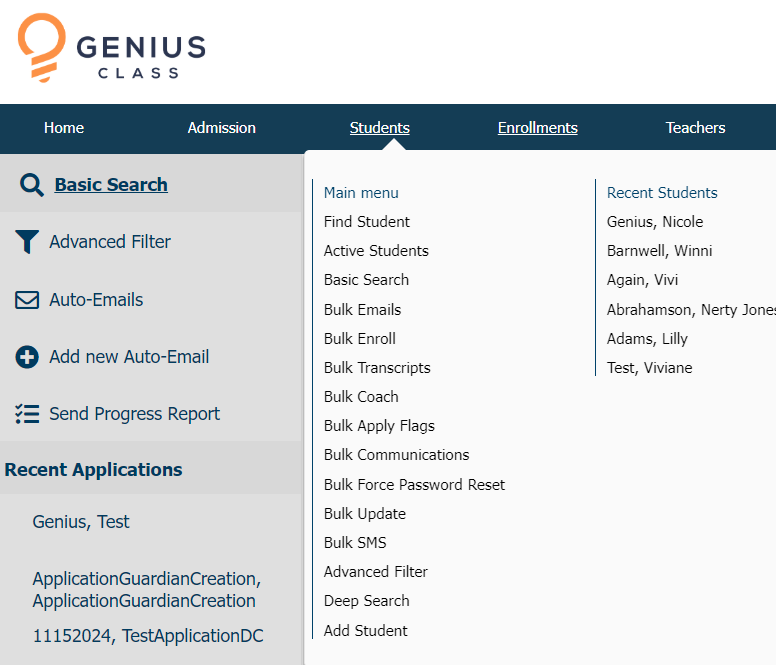Open recent student Adams, Lilly
This screenshot has width=776, height=665.
[x=647, y=339]
